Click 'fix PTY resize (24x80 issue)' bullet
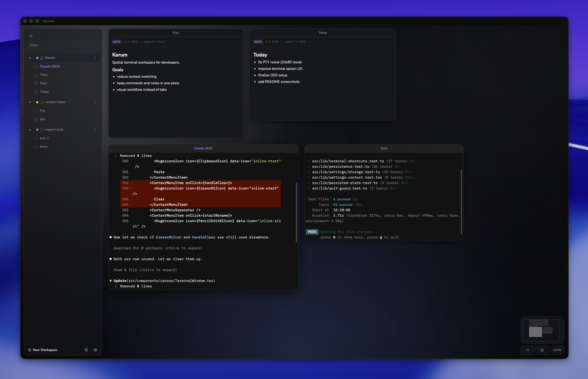The width and height of the screenshot is (588, 379). coord(280,62)
